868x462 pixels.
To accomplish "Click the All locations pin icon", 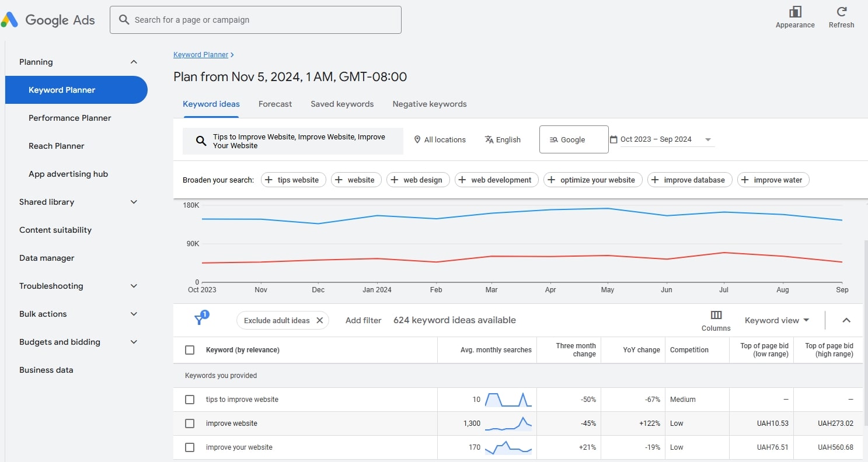I will 417,139.
